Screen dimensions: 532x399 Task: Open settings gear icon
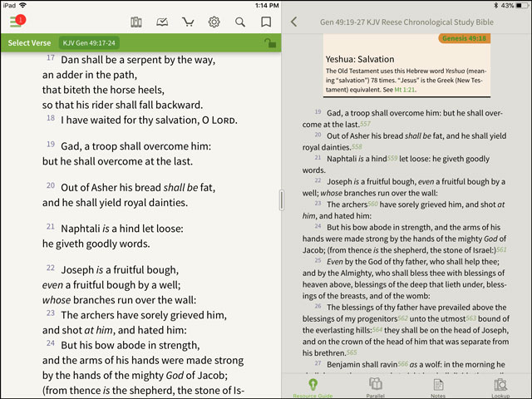214,22
